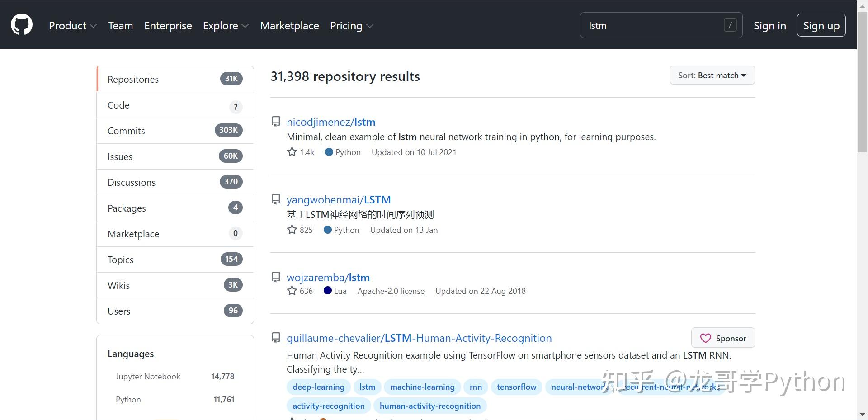Screen dimensions: 868x420
Task: Click the Python language dot for yangwohenmai/LSTM
Action: coord(328,230)
